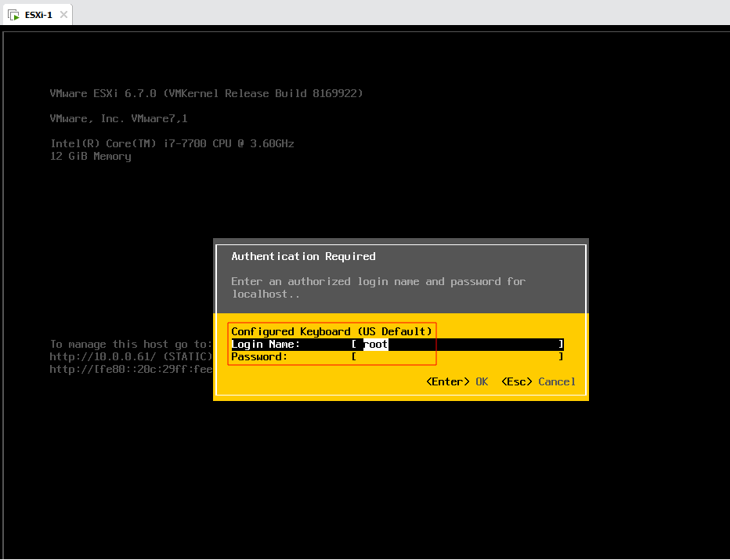Screen dimensions: 730x560
Task: Click the ESXi-1 tab's VM power icon
Action: tap(14, 15)
